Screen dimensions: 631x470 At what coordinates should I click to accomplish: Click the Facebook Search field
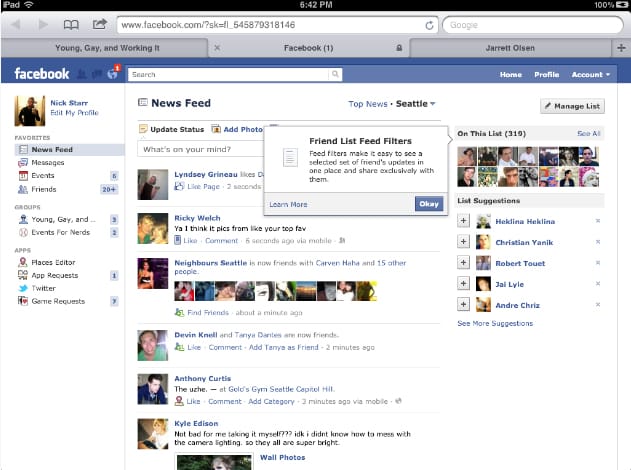click(x=228, y=74)
